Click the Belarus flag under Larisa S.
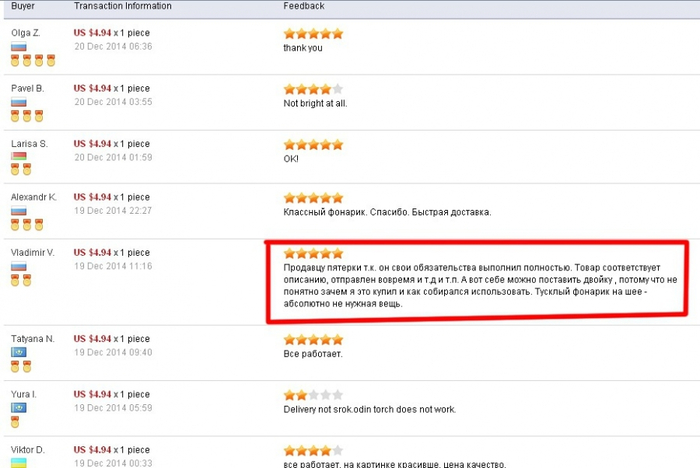The width and height of the screenshot is (700, 468). click(19, 156)
